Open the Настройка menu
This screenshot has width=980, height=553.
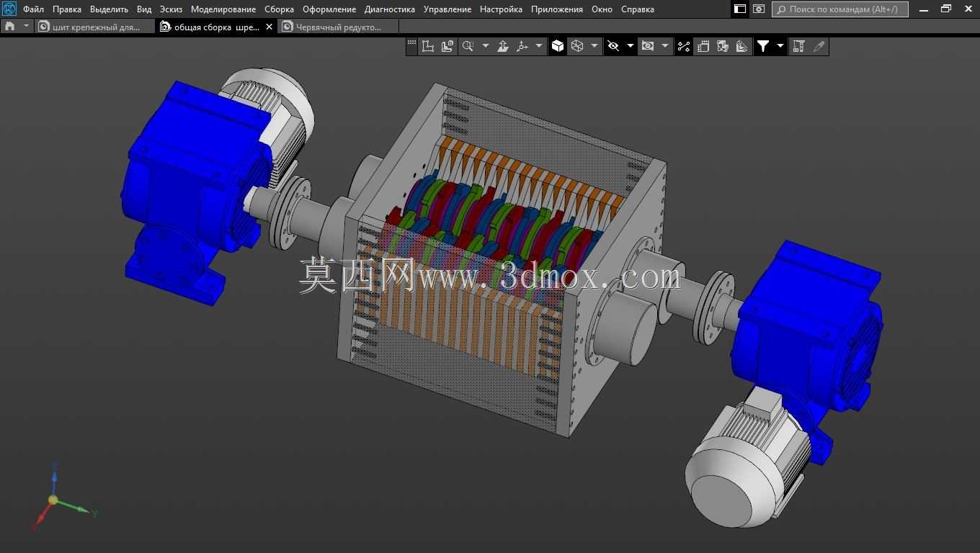point(501,9)
